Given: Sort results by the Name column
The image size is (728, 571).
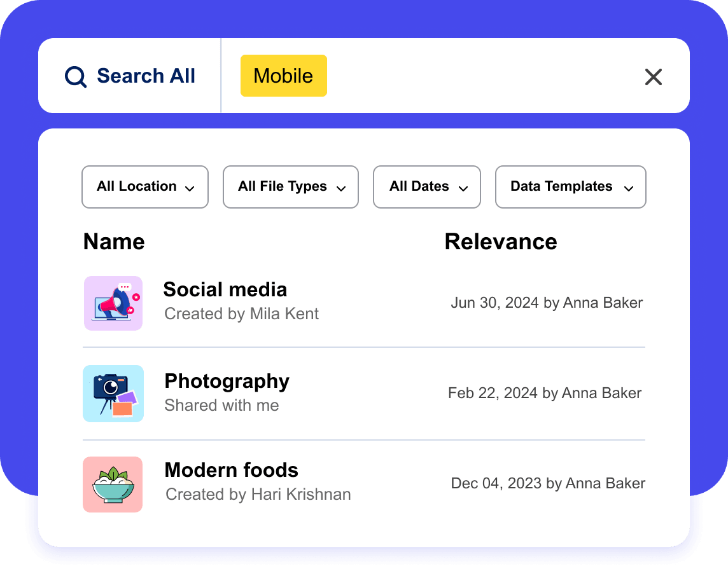Looking at the screenshot, I should (x=114, y=242).
